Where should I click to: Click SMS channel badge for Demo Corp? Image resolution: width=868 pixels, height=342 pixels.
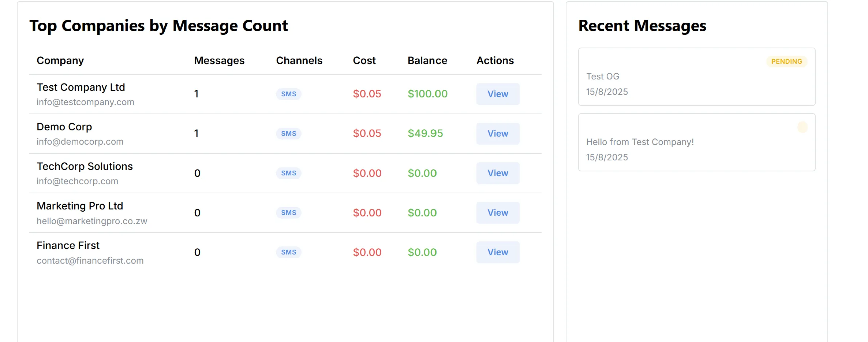pyautogui.click(x=288, y=134)
